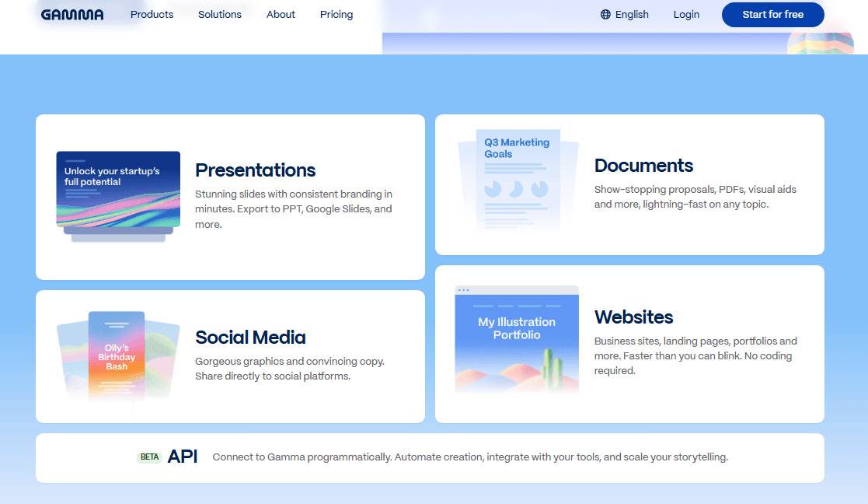This screenshot has height=504, width=868.
Task: Click the Gamma logo
Action: pos(72,15)
